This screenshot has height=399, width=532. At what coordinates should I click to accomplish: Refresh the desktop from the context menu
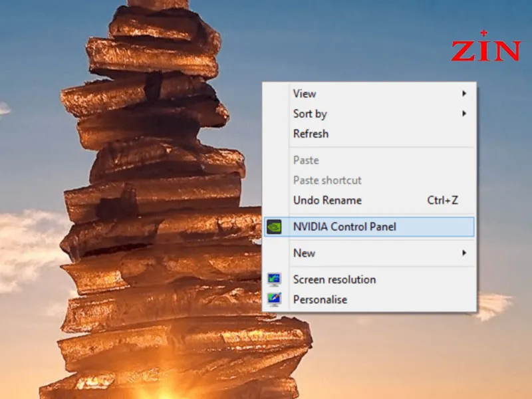pyautogui.click(x=311, y=134)
